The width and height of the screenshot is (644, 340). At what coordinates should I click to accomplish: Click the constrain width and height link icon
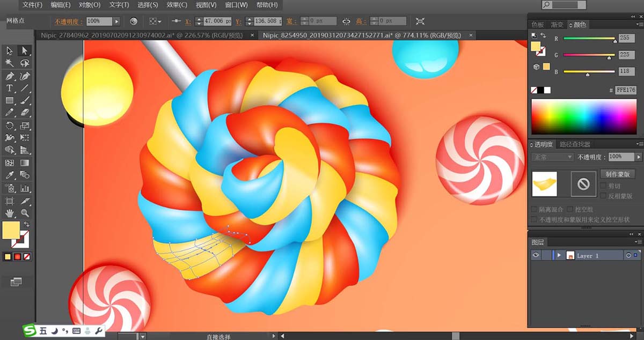pos(346,21)
